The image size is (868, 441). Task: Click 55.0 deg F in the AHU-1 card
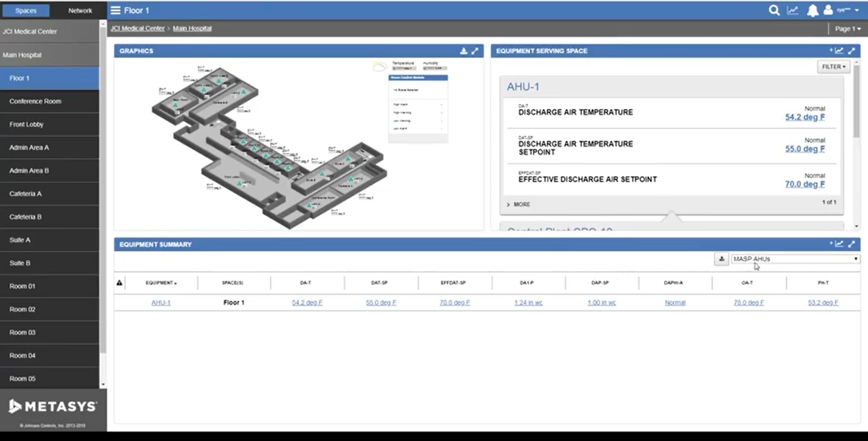coord(805,149)
